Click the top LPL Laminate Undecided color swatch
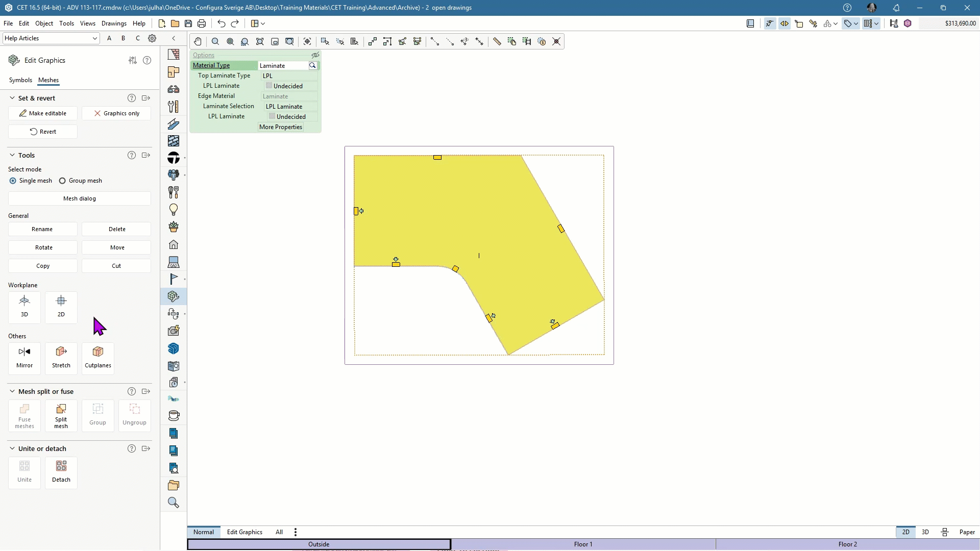Viewport: 980px width, 551px height. point(269,86)
